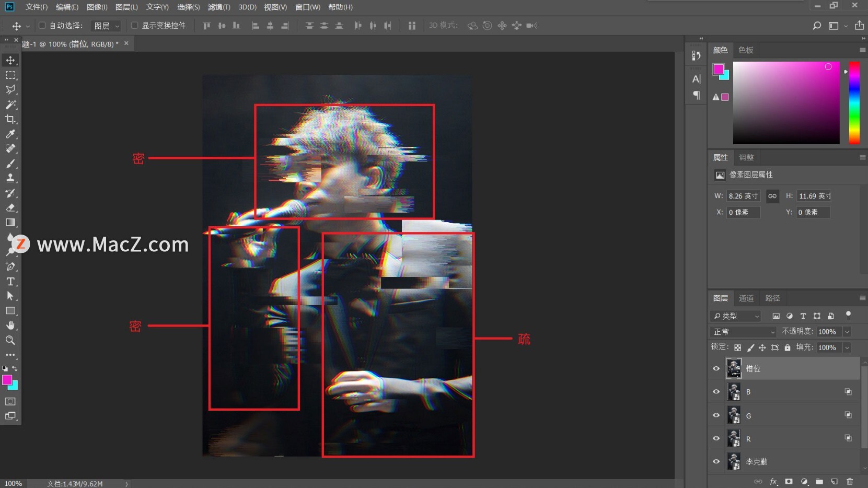Screen dimensions: 868x488
Task: Open the fx layer style menu
Action: point(773,481)
